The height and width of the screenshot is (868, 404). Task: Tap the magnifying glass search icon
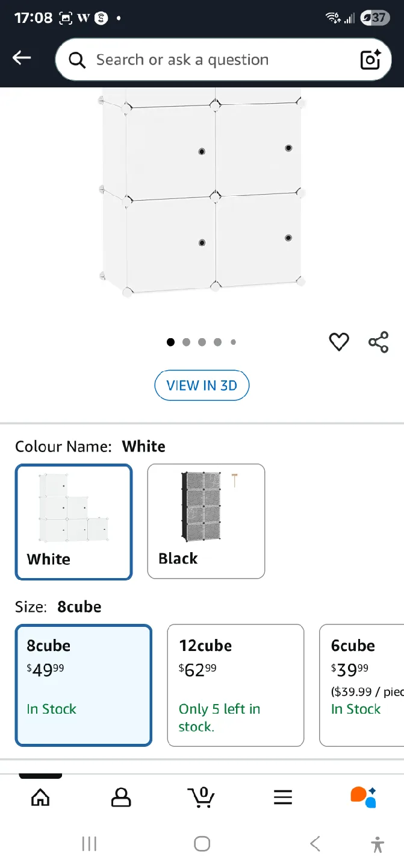76,59
